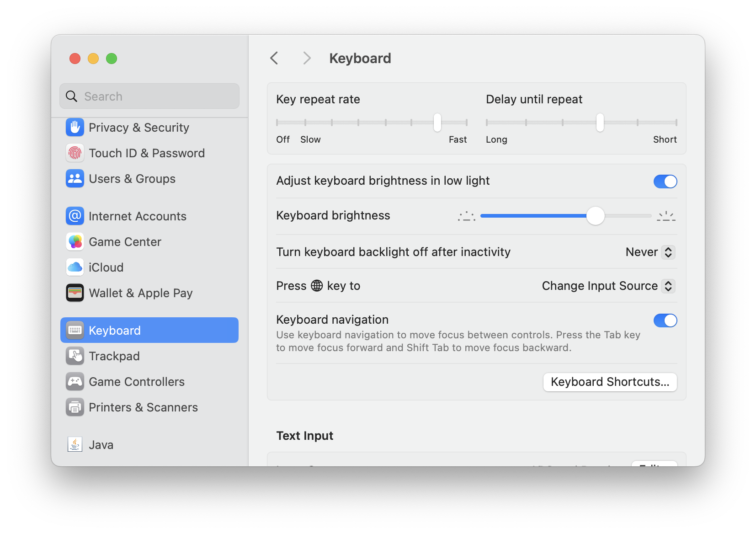The height and width of the screenshot is (534, 756).
Task: Go forward with the right chevron
Action: coord(307,58)
